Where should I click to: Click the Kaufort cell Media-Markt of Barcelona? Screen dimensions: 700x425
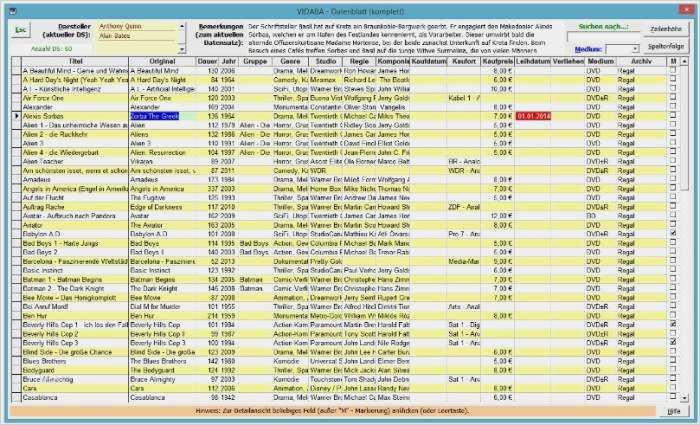click(x=464, y=261)
